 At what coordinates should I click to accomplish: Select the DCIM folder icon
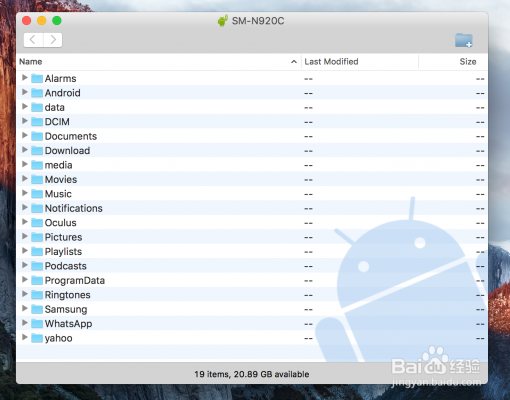click(x=37, y=122)
